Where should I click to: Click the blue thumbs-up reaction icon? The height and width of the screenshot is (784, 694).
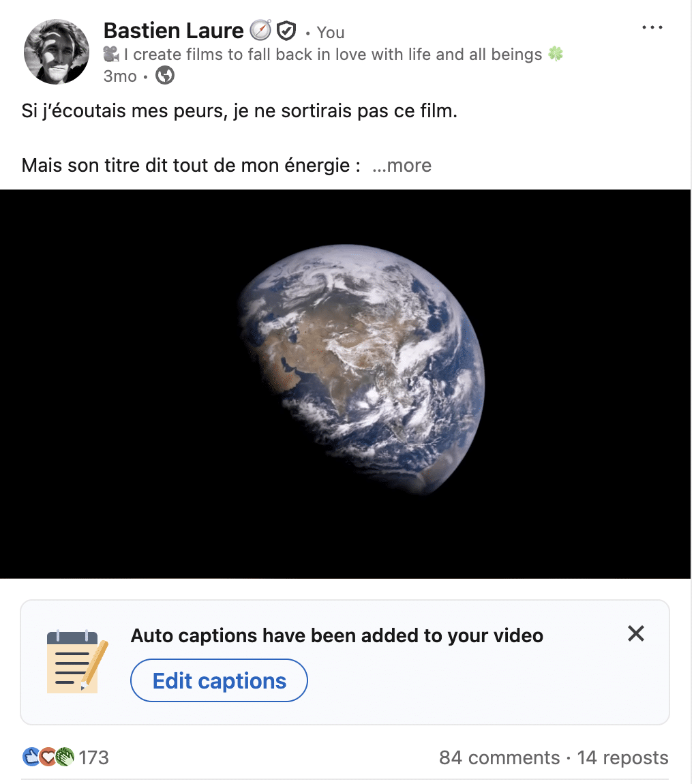pos(31,757)
